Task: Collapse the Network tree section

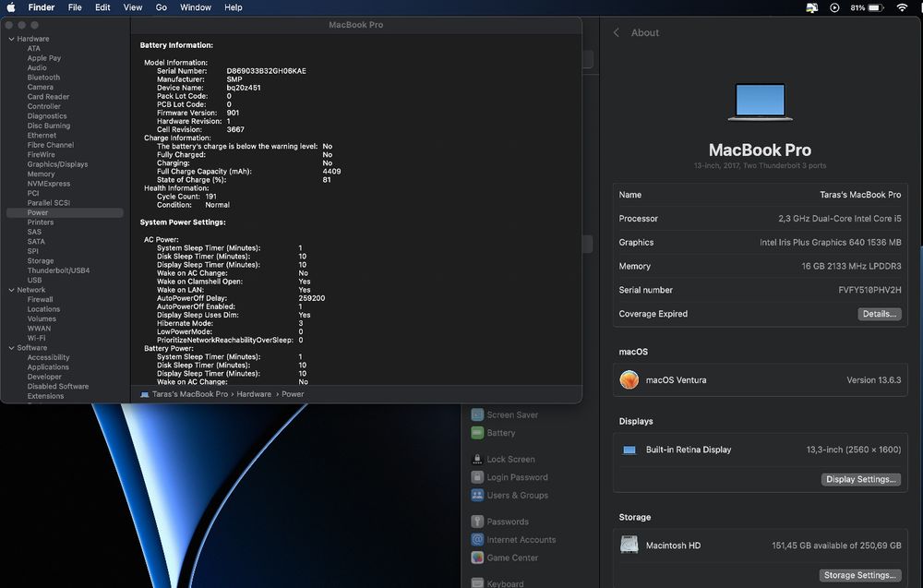Action: 11,290
